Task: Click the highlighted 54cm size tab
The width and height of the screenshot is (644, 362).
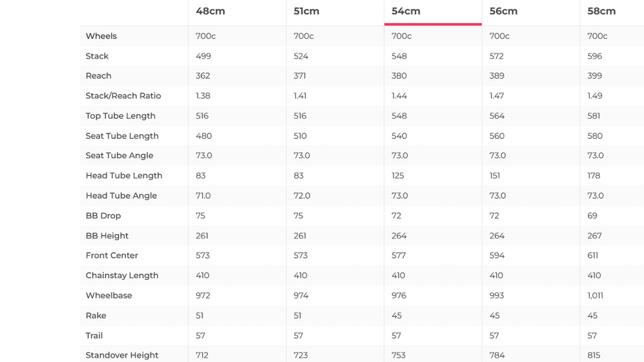Action: click(x=406, y=11)
